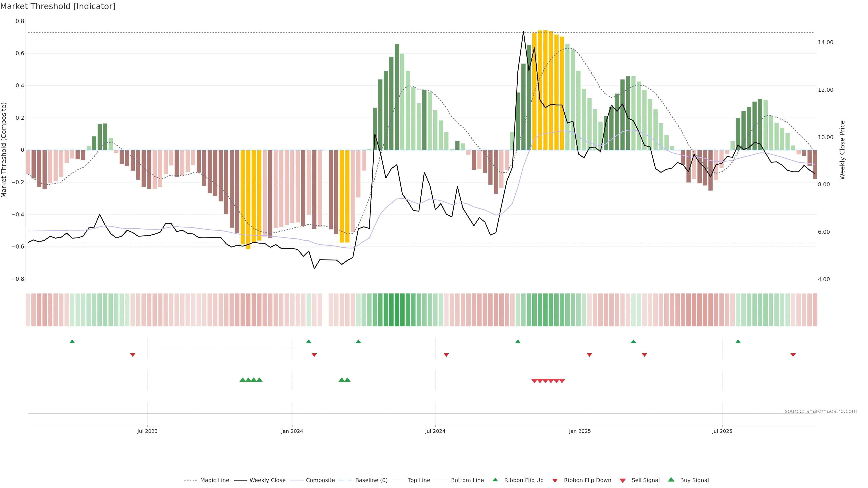Click the Weekly Close Price axis title
This screenshot has height=488, width=868.
point(842,150)
